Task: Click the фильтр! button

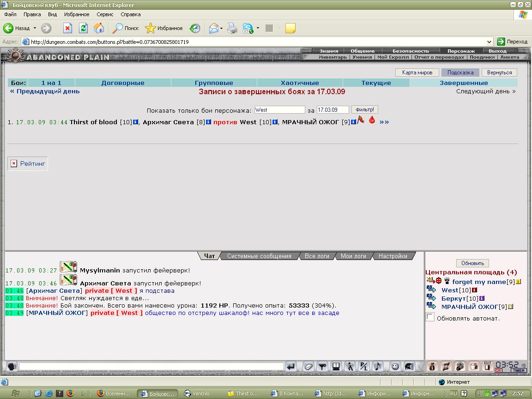Action: point(365,109)
